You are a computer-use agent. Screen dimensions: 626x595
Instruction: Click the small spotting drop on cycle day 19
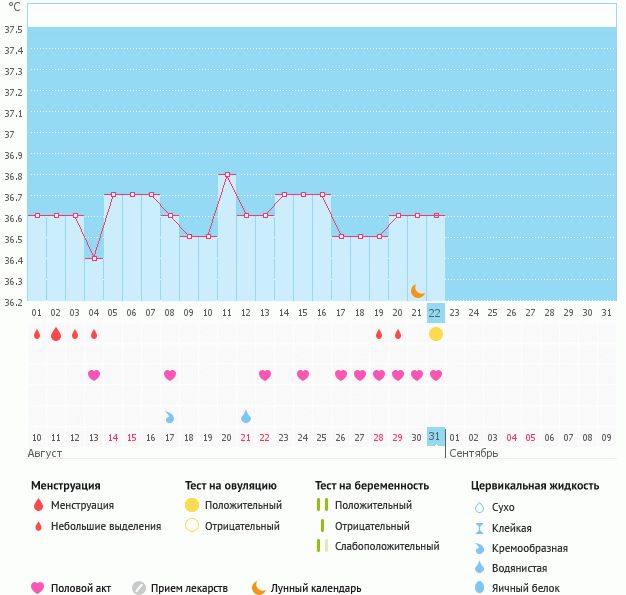pyautogui.click(x=379, y=334)
